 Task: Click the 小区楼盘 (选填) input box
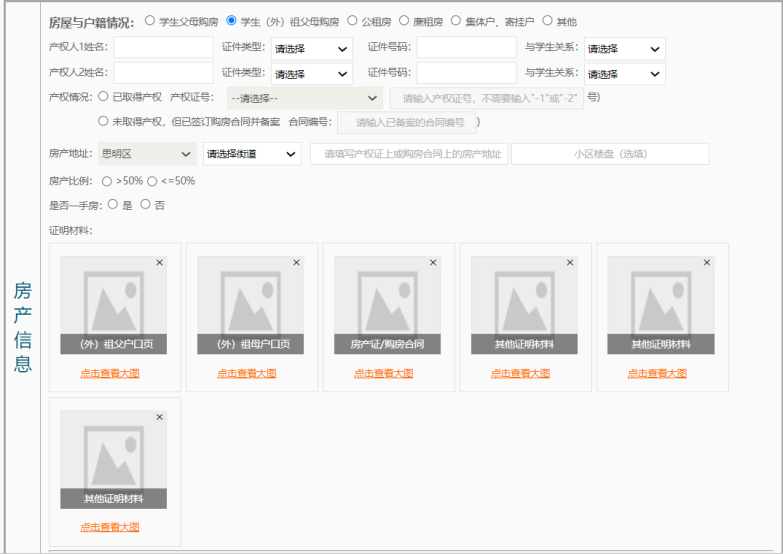click(610, 154)
